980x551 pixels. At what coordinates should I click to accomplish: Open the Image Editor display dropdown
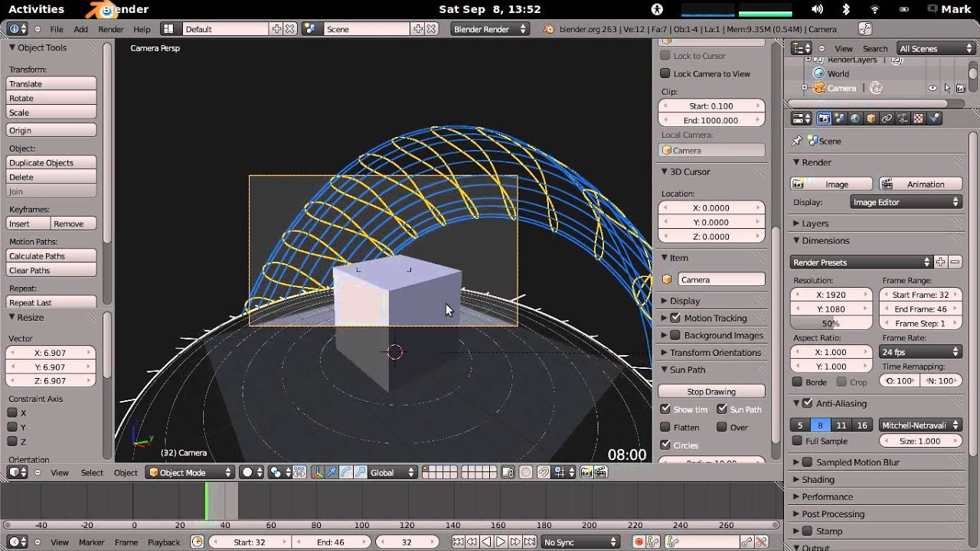906,202
